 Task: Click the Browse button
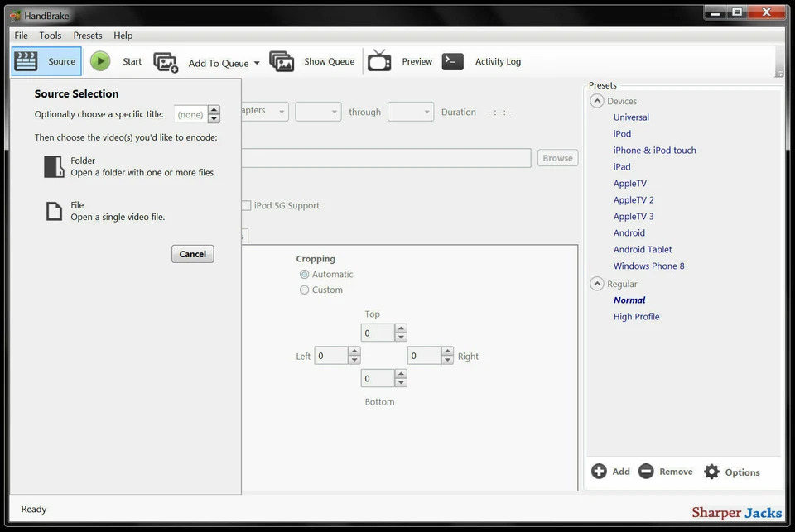(557, 157)
